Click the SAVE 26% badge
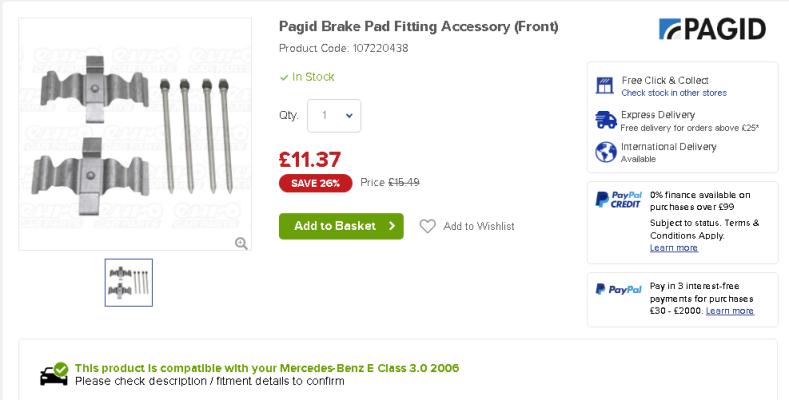Screen dimensions: 789x400 click(315, 183)
